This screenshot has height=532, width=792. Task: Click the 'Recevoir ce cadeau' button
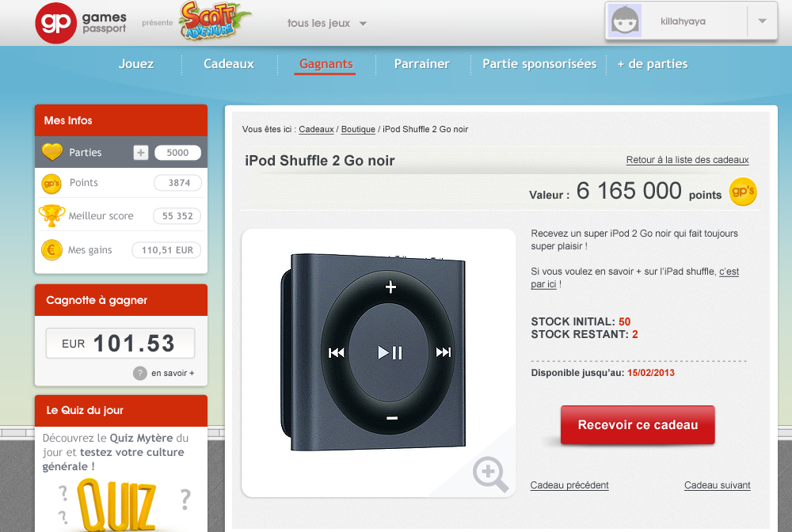coord(638,425)
